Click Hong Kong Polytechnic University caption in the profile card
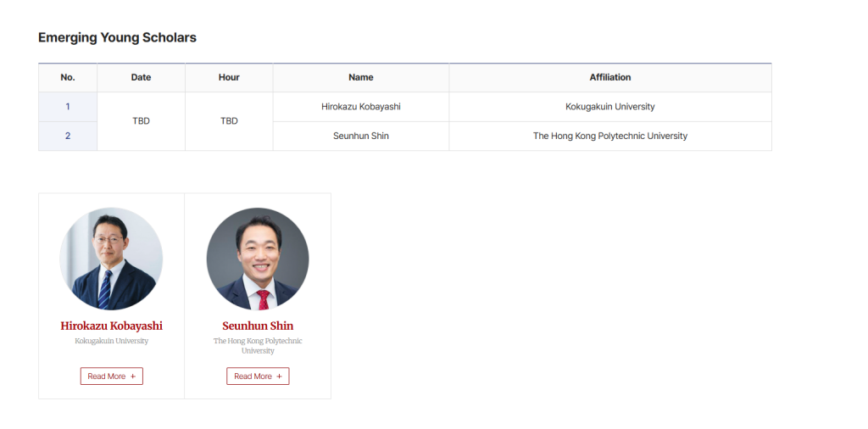The height and width of the screenshot is (429, 868). coord(258,345)
